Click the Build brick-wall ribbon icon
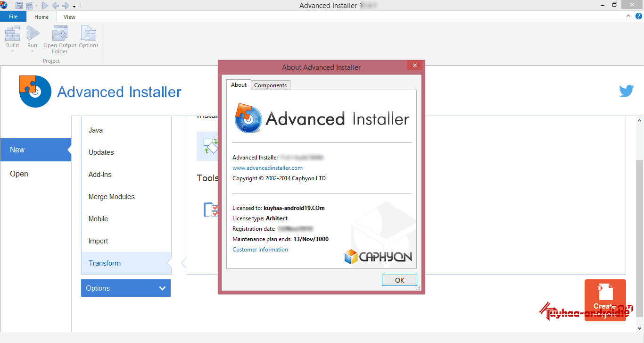Screen dimensions: 644x343 pos(13,33)
